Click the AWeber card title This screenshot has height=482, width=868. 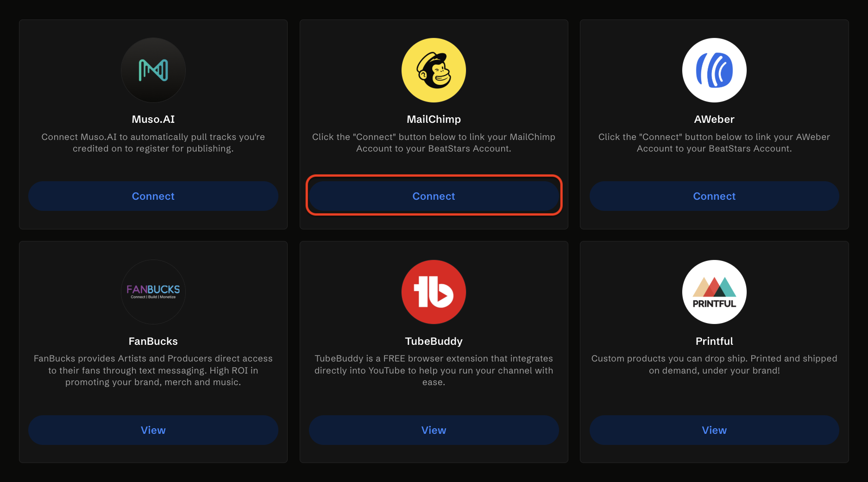[714, 119]
